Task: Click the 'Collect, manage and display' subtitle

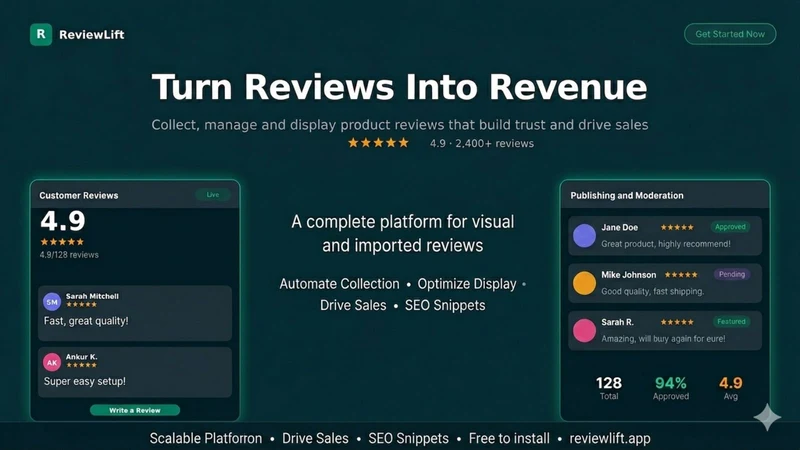Action: click(x=399, y=125)
